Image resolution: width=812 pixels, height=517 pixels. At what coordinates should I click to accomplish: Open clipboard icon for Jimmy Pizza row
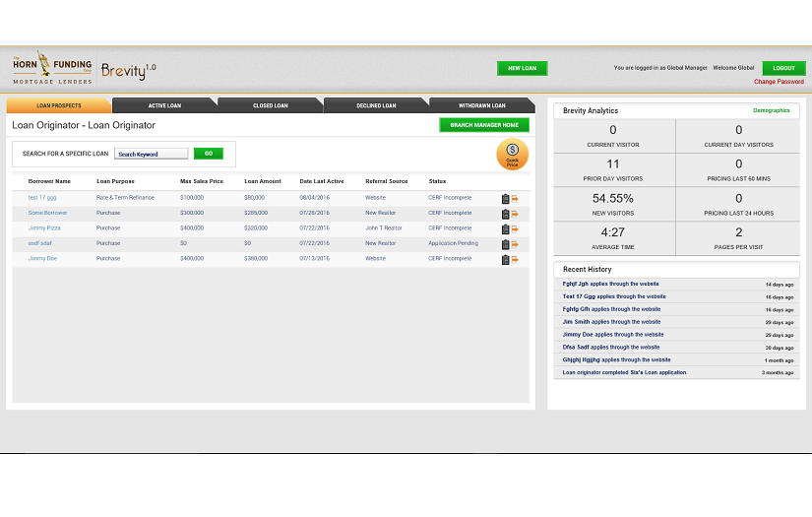(506, 229)
